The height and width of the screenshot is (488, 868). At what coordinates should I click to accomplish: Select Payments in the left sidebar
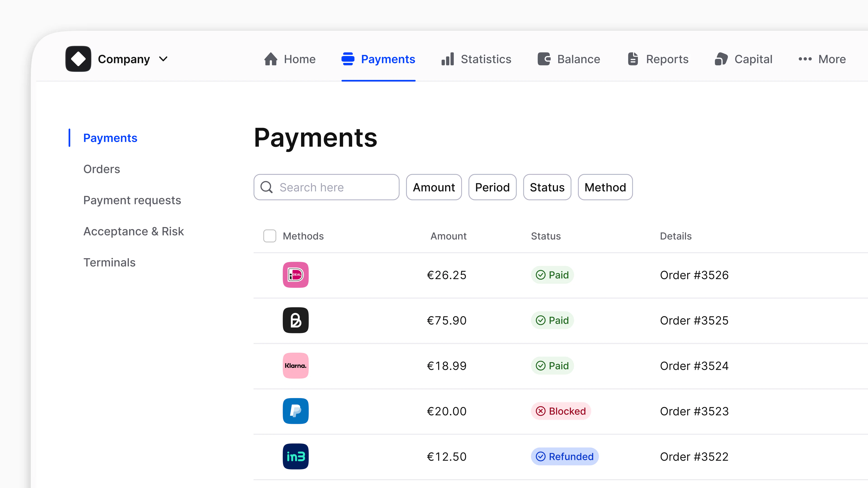click(x=110, y=138)
